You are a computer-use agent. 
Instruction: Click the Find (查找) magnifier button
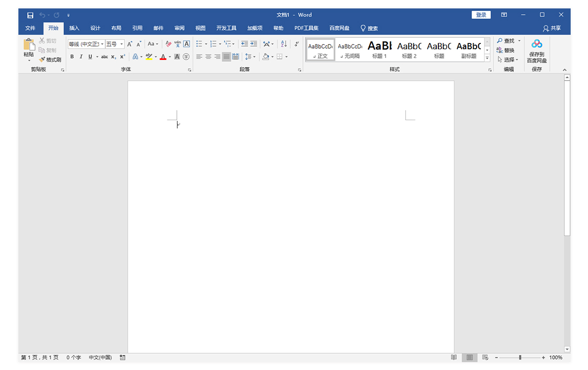pos(506,40)
